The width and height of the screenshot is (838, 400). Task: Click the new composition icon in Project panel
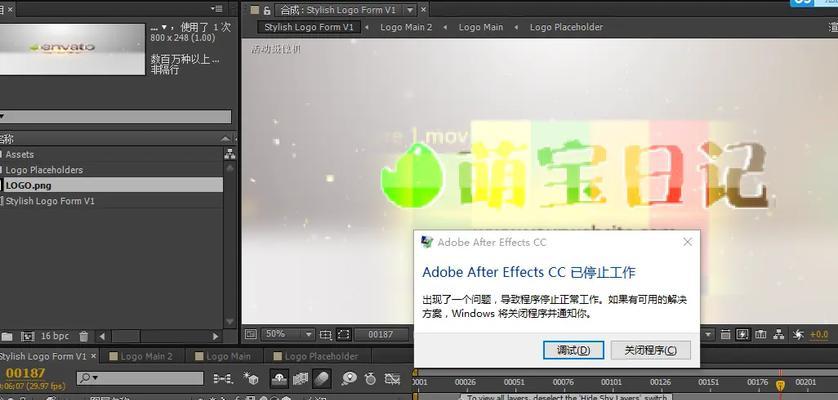(x=27, y=336)
